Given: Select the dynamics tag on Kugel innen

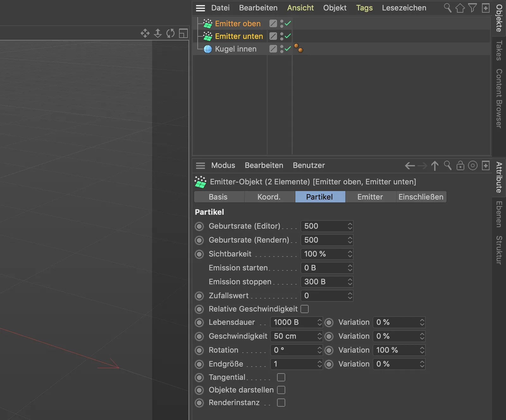Looking at the screenshot, I should [x=298, y=48].
